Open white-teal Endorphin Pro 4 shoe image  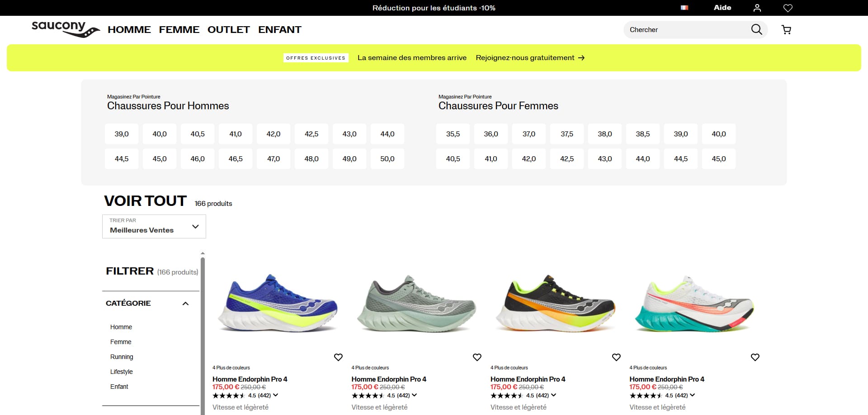(x=694, y=303)
